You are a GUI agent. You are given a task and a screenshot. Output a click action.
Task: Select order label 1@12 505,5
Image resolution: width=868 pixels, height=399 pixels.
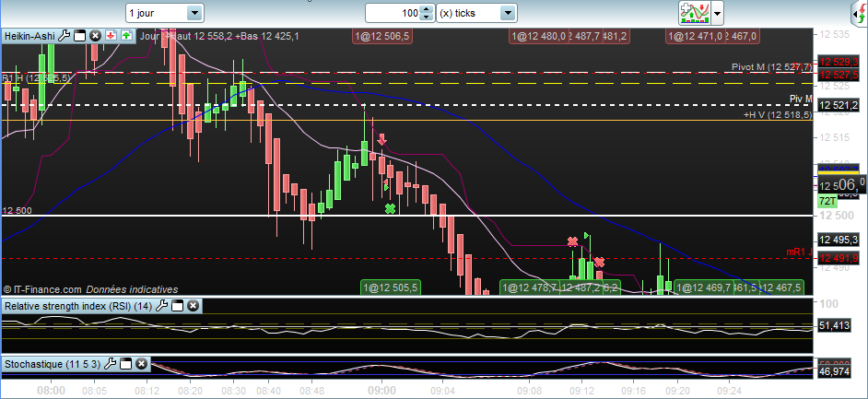(x=390, y=288)
